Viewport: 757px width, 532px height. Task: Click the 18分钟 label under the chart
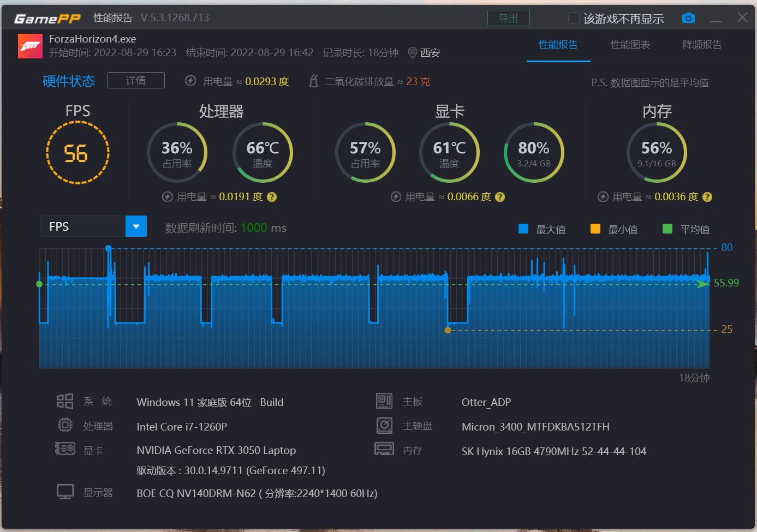point(694,378)
